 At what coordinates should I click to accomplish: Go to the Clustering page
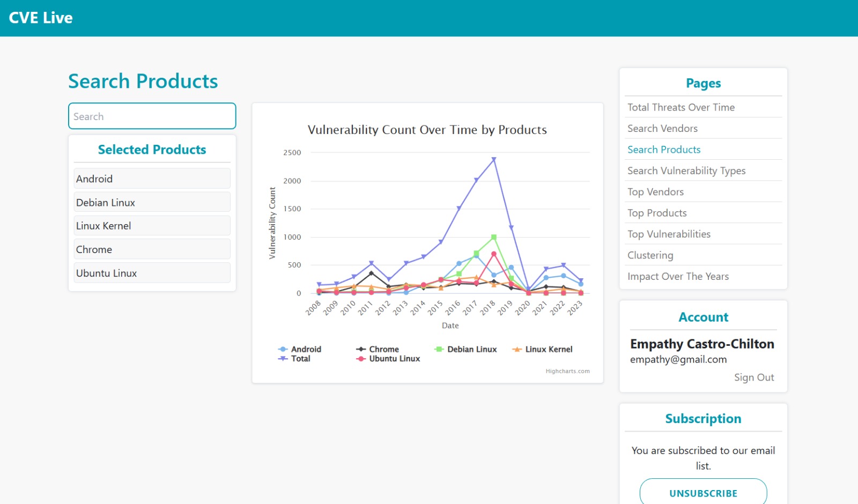point(650,255)
